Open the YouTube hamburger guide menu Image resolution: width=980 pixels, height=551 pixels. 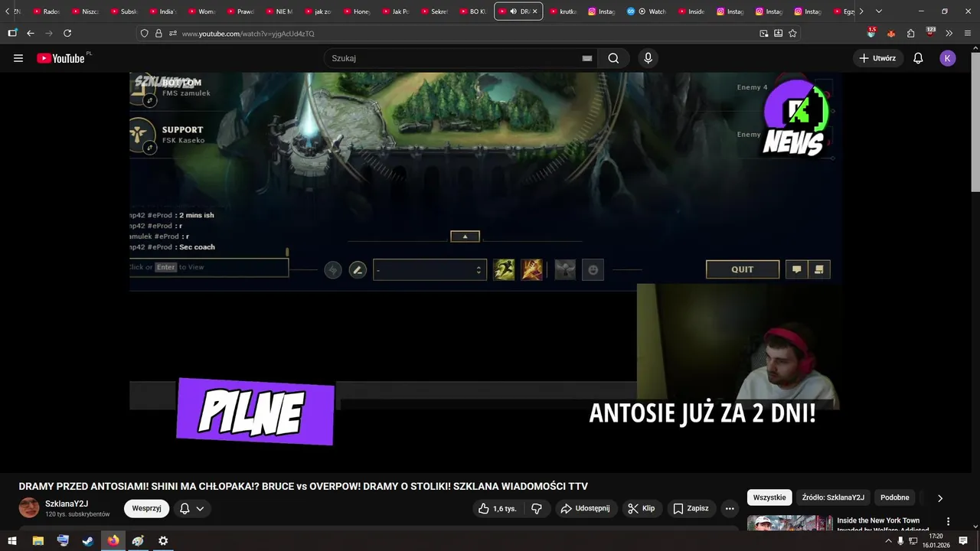coord(18,58)
